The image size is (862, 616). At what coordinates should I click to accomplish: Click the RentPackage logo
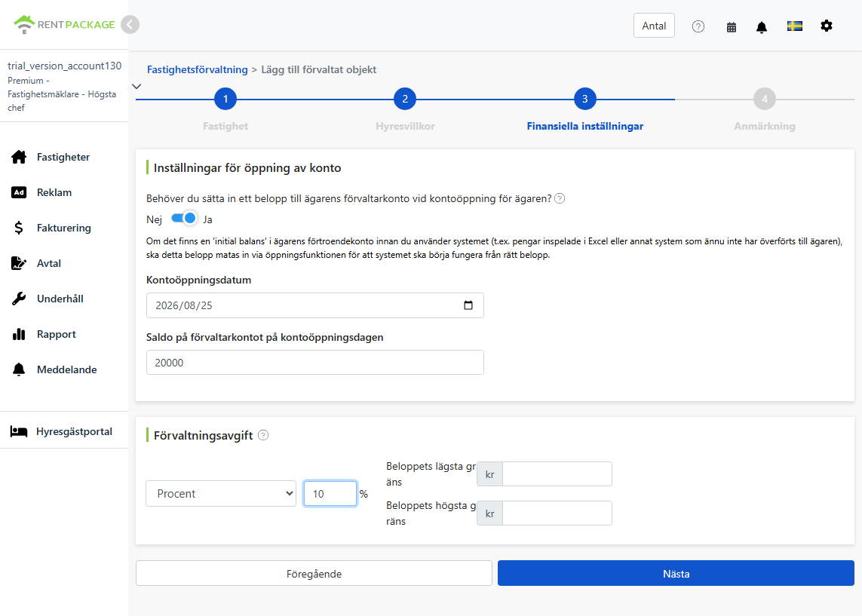click(64, 24)
